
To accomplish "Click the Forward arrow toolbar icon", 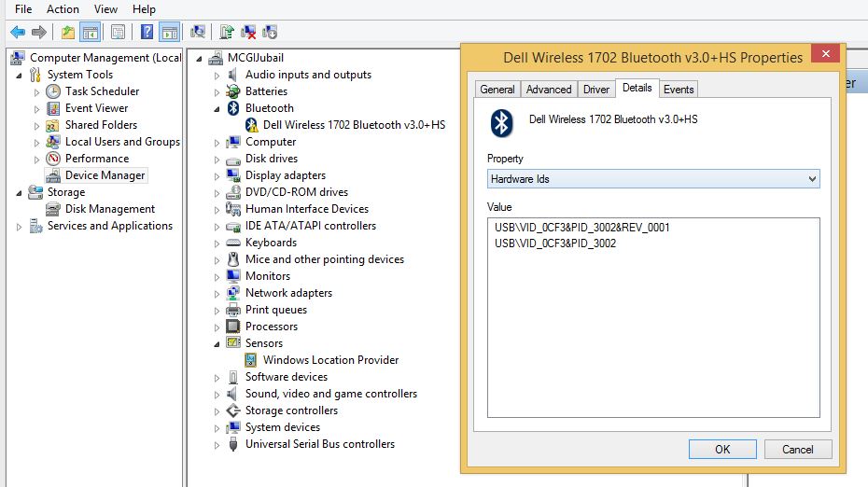I will (39, 32).
